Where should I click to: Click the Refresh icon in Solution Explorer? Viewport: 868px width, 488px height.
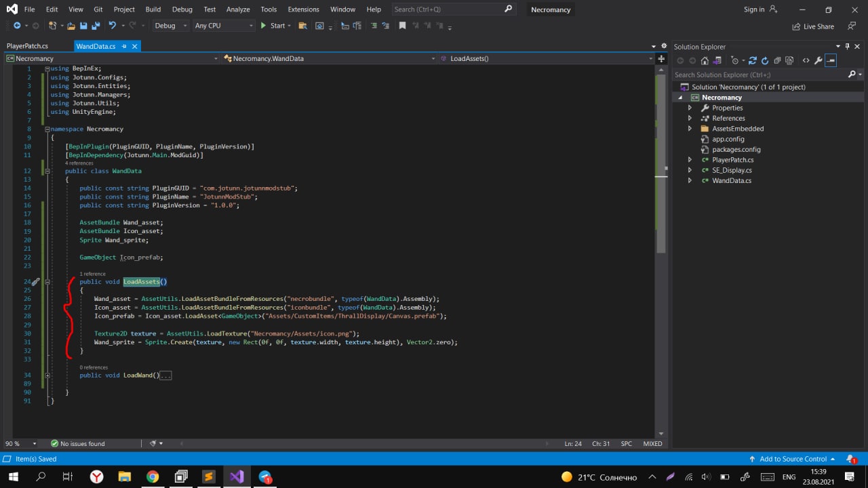click(765, 60)
